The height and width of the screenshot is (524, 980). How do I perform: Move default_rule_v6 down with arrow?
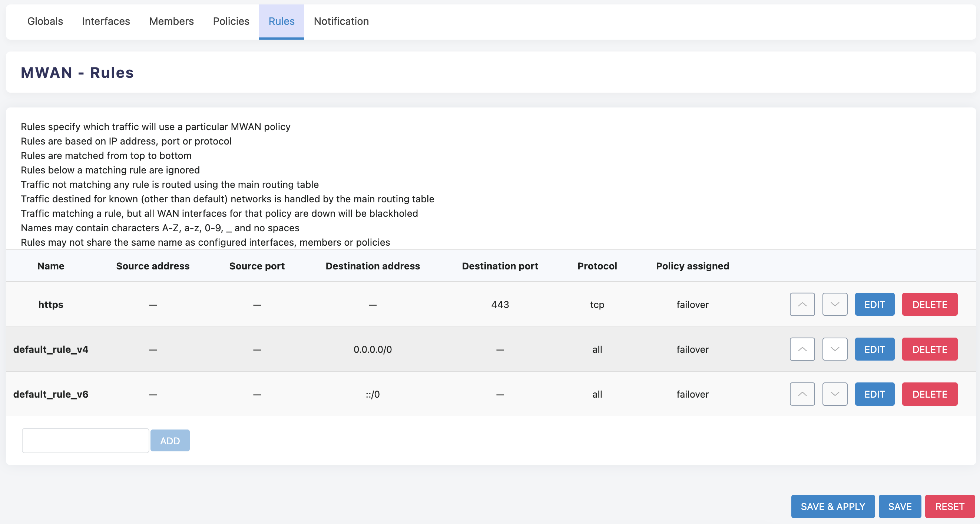pyautogui.click(x=835, y=394)
